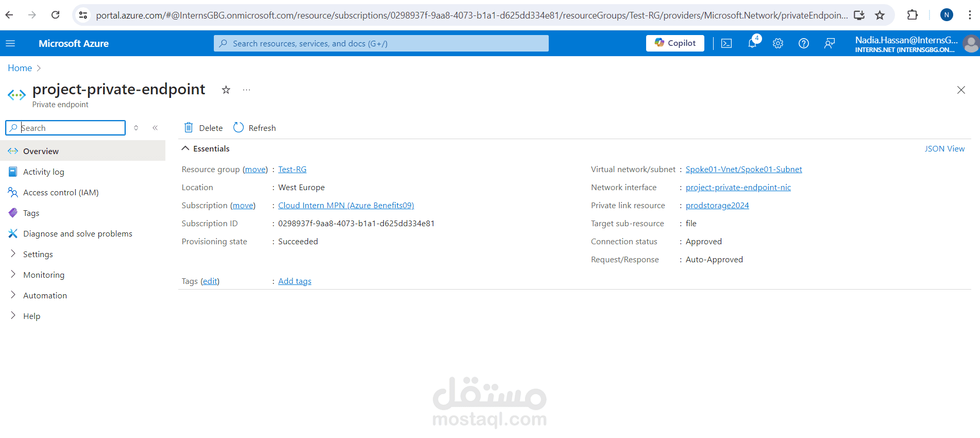Click the Delete trash icon
Viewport: 980px width, 438px height.
(x=189, y=127)
